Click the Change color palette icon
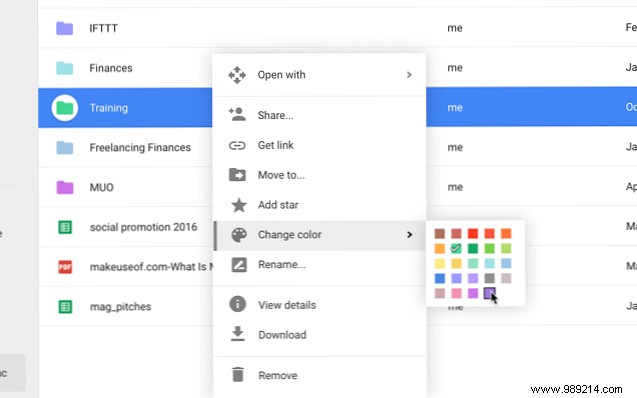 (239, 235)
